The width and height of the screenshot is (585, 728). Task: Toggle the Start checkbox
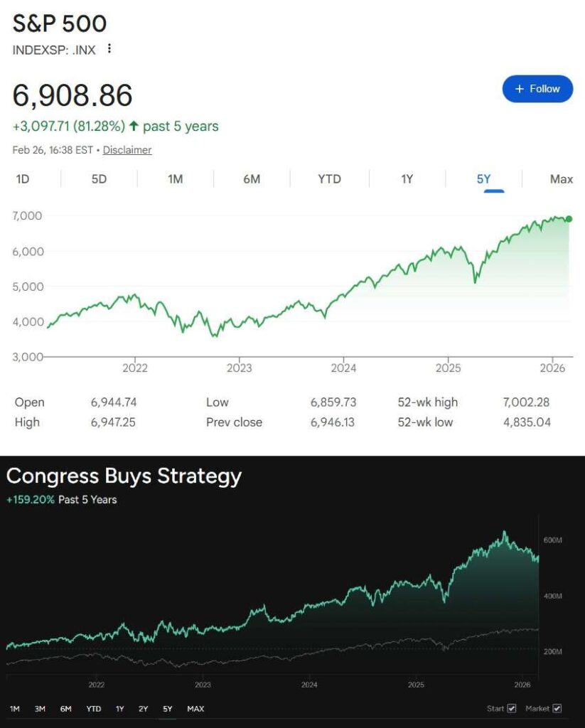(512, 709)
